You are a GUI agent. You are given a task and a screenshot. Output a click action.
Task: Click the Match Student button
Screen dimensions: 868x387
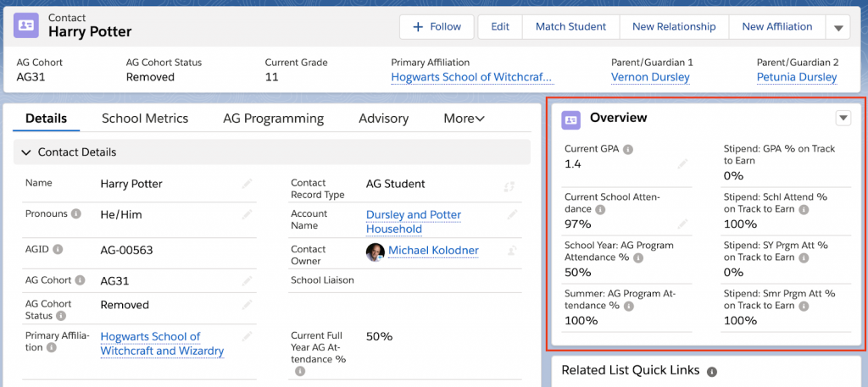[570, 27]
